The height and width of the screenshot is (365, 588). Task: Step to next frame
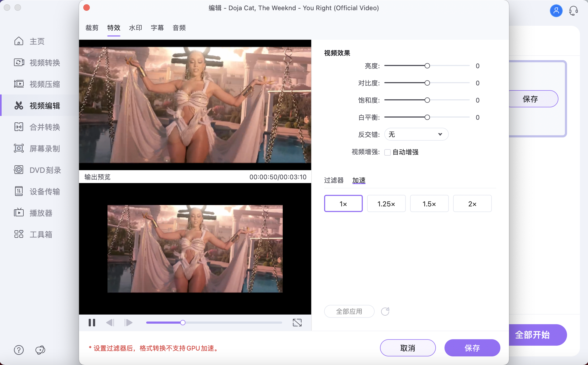[x=128, y=323]
